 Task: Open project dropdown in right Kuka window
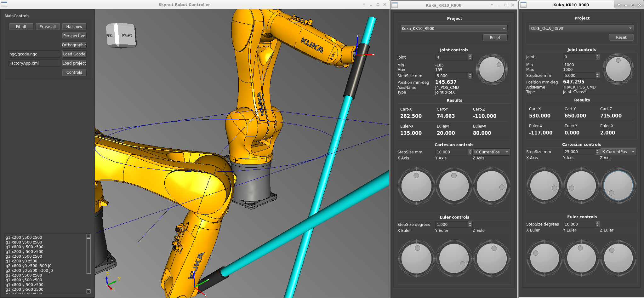[581, 28]
